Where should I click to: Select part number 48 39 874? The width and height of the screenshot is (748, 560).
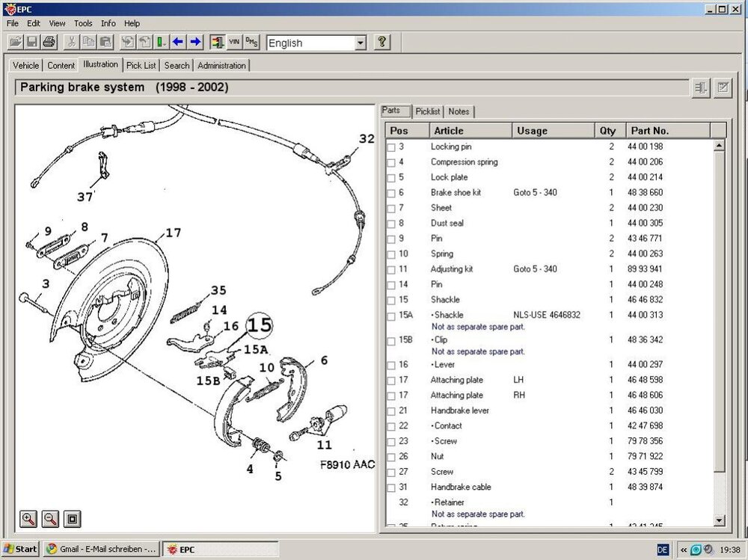tap(645, 487)
